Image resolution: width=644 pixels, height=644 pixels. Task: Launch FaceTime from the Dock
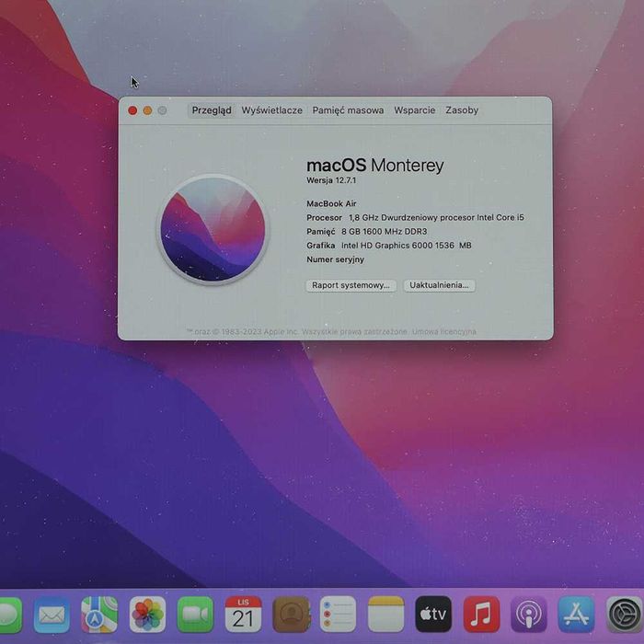195,615
